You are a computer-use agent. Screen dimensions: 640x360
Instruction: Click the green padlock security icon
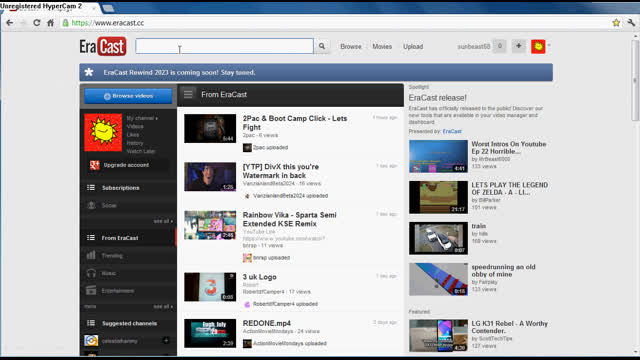click(x=65, y=23)
